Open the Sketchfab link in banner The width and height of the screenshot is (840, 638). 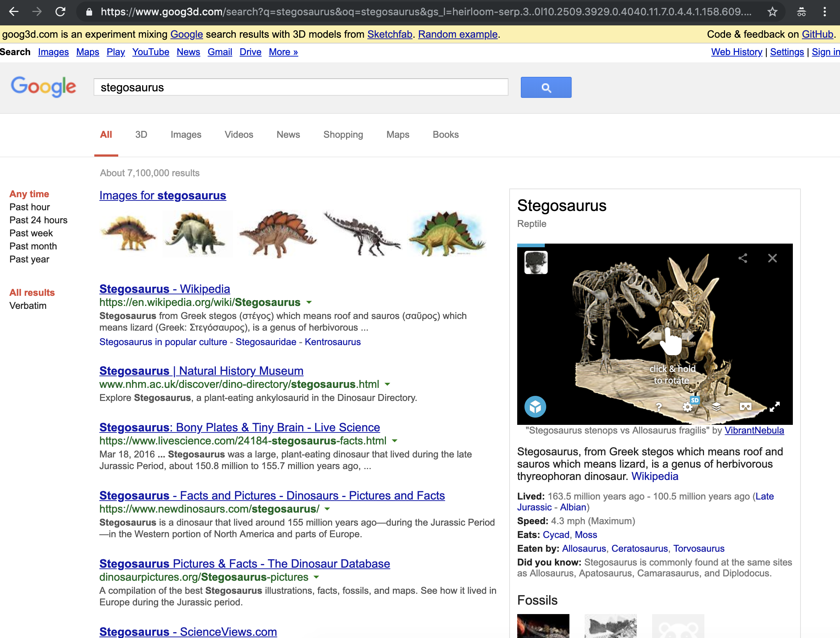[x=390, y=34]
